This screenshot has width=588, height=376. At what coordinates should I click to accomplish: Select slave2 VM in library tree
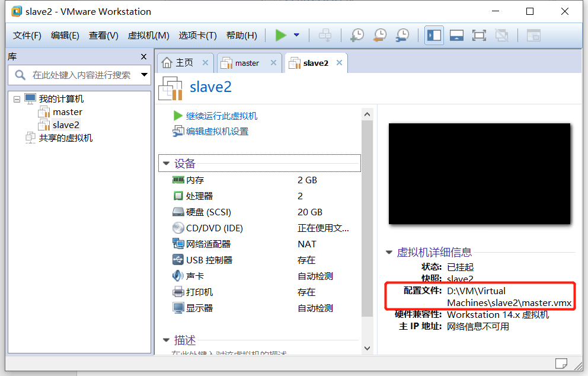(66, 125)
